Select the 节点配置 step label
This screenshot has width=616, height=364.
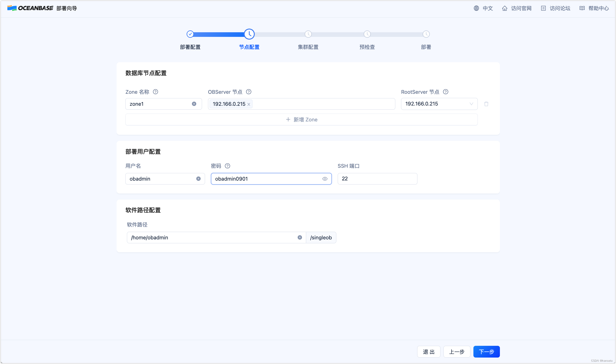pyautogui.click(x=249, y=47)
